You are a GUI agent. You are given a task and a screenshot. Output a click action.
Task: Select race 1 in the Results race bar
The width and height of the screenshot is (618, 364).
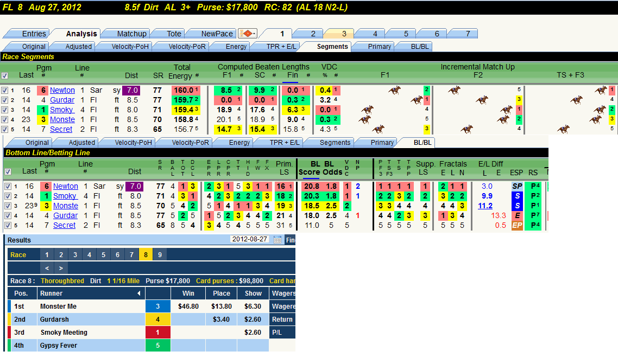(47, 254)
